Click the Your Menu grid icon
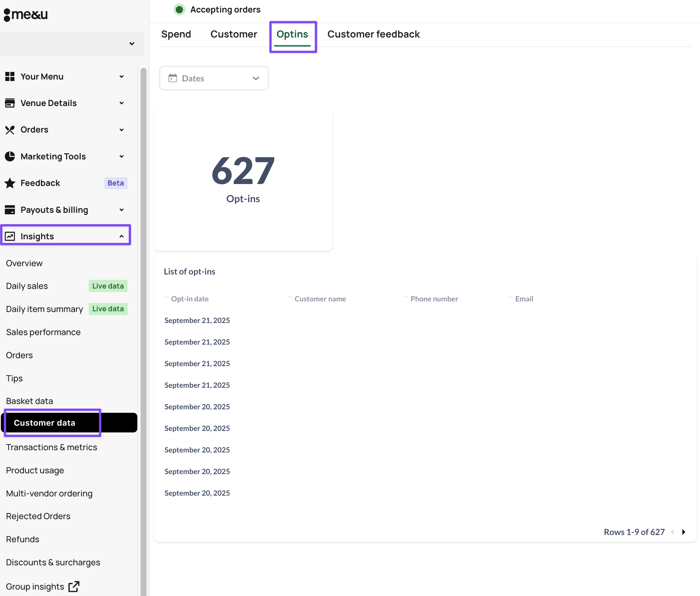The image size is (700, 596). point(10,76)
